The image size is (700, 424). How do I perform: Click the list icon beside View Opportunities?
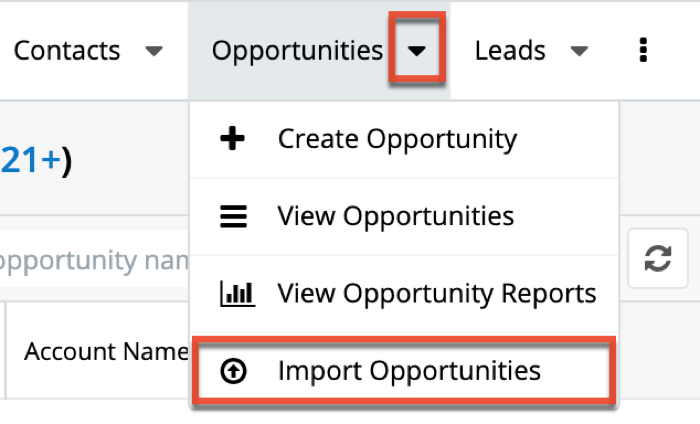point(233,216)
